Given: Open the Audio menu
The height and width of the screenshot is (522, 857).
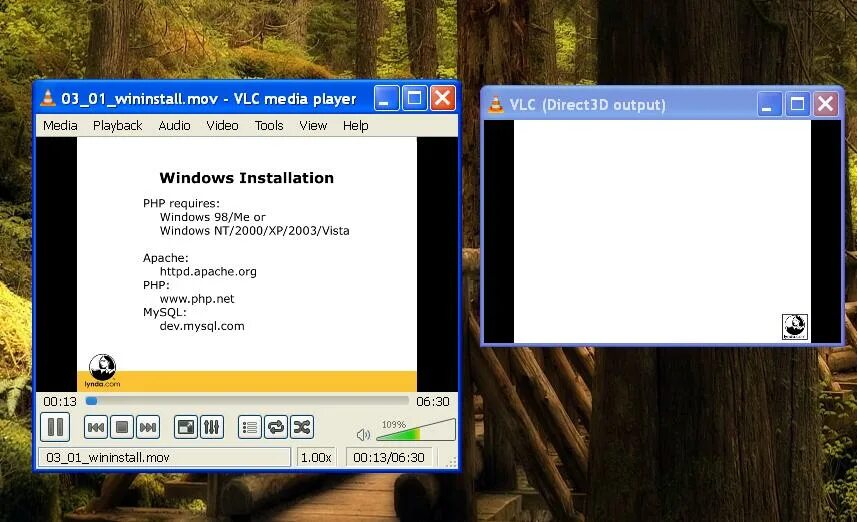Looking at the screenshot, I should point(174,126).
